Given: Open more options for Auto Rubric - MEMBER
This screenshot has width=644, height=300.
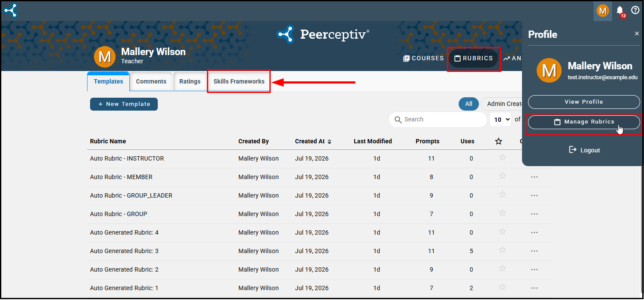Looking at the screenshot, I should point(535,177).
